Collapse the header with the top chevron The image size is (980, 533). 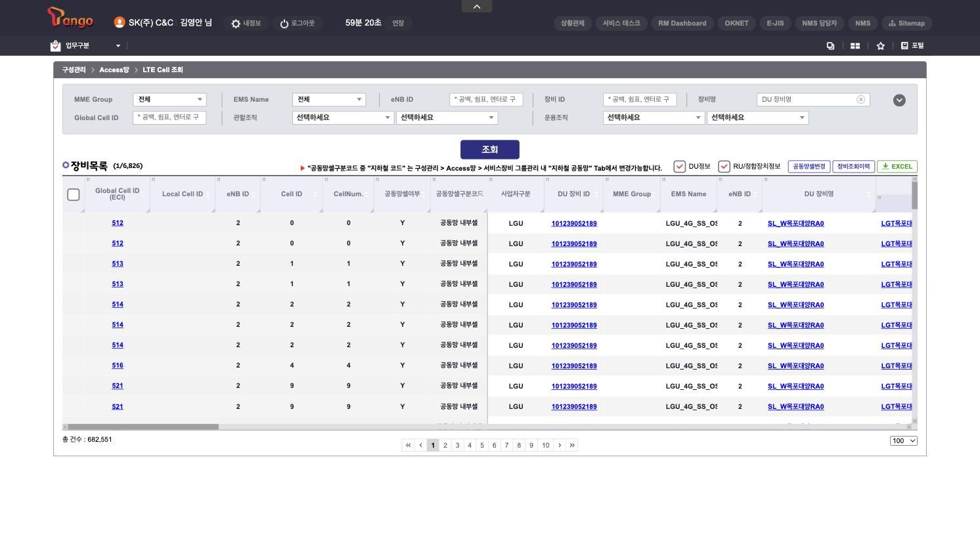[x=477, y=7]
